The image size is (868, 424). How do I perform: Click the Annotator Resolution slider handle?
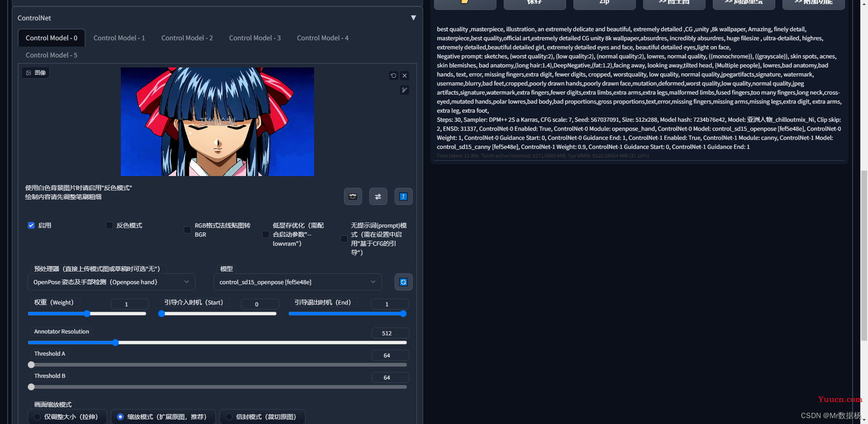(115, 343)
